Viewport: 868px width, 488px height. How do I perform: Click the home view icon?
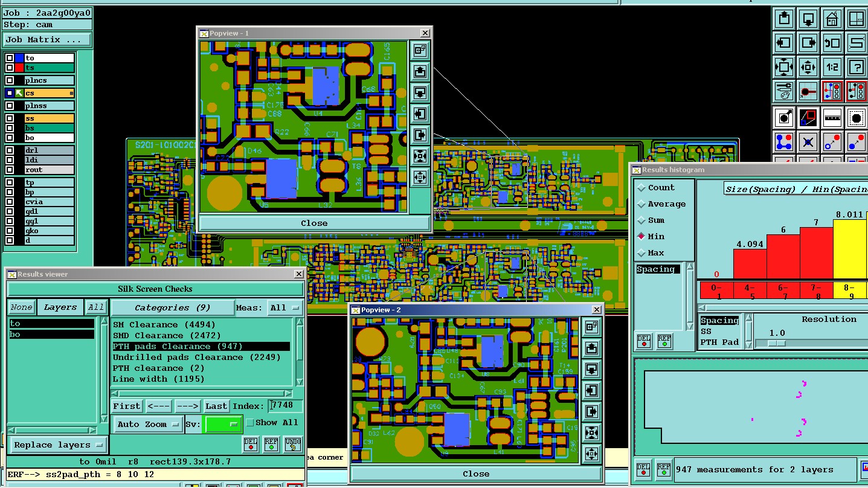[x=832, y=18]
